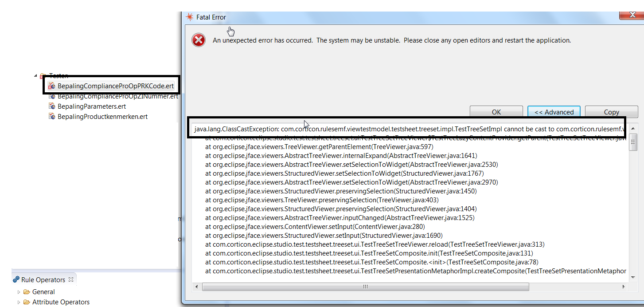Click the stack trace vertical scroll down arrow
This screenshot has width=644, height=307.
pos(632,277)
